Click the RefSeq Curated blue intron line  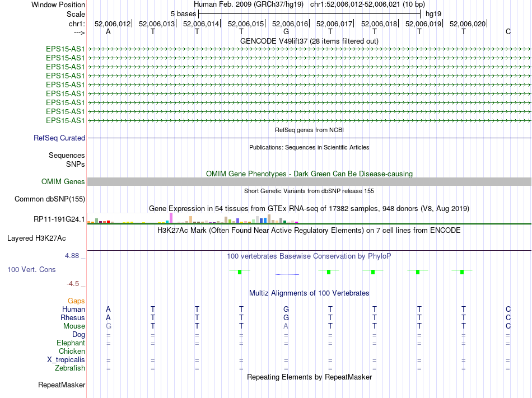[309, 138]
